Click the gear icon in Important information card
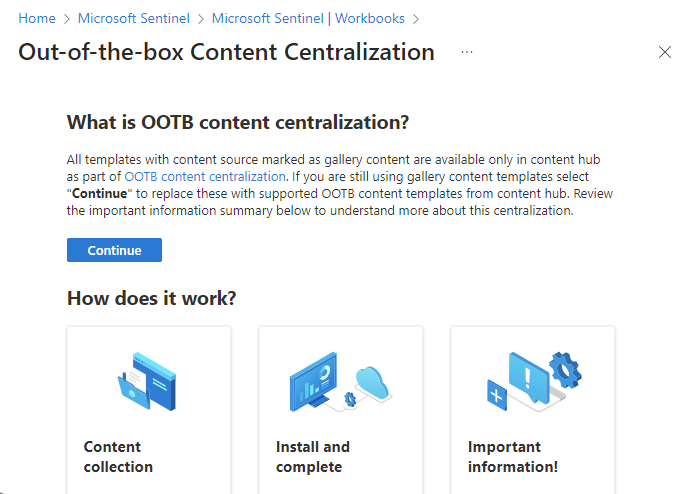Screen dimensions: 682x494 [x=565, y=370]
